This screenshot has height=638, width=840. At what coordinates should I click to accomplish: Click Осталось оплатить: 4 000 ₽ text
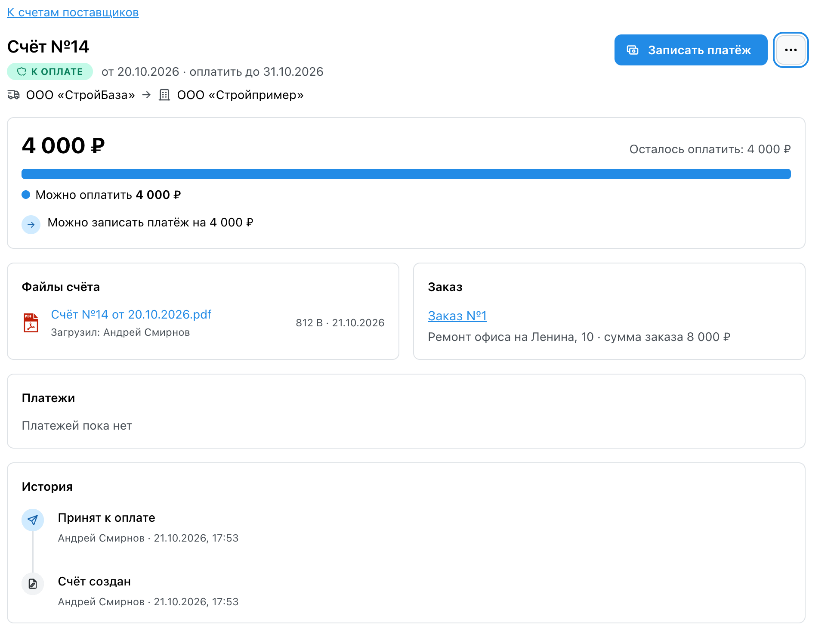tap(710, 149)
